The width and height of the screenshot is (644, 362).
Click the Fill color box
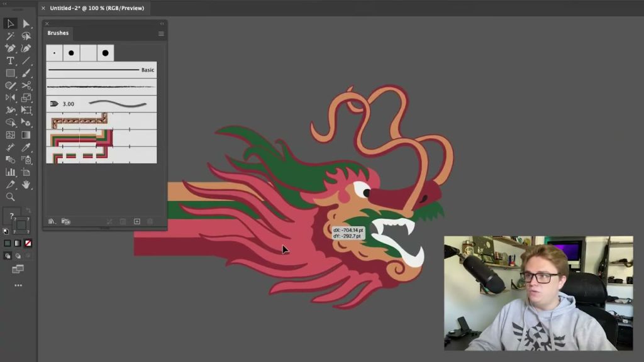click(11, 216)
